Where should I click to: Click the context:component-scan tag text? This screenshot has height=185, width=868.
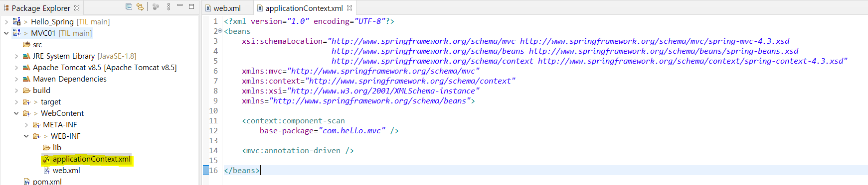[x=294, y=121]
